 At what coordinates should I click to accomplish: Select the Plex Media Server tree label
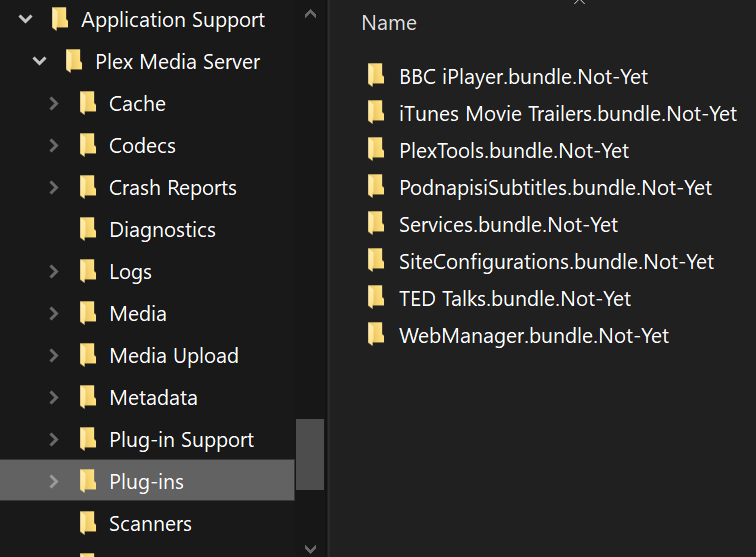tap(177, 62)
